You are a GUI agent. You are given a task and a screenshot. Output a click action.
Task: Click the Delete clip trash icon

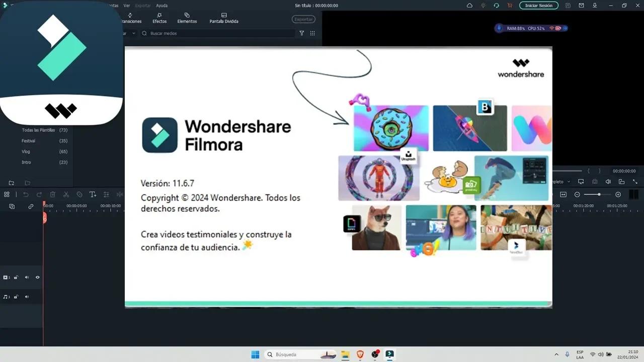[53, 194]
